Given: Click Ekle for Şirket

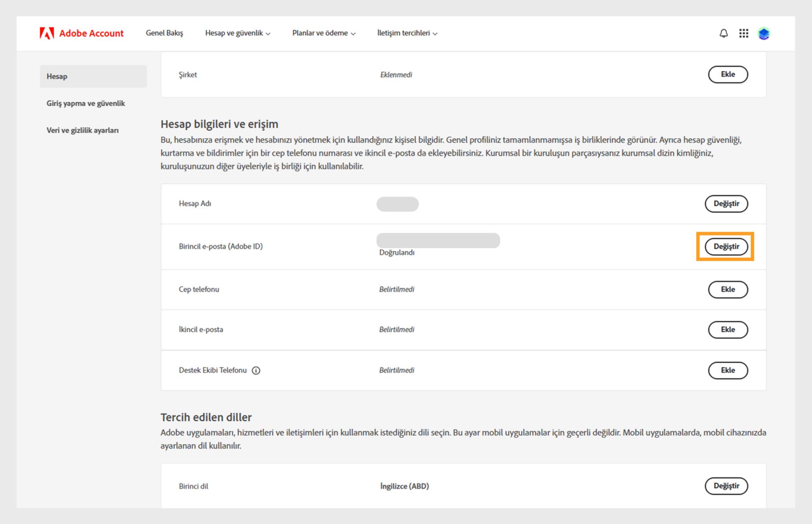Looking at the screenshot, I should click(727, 74).
